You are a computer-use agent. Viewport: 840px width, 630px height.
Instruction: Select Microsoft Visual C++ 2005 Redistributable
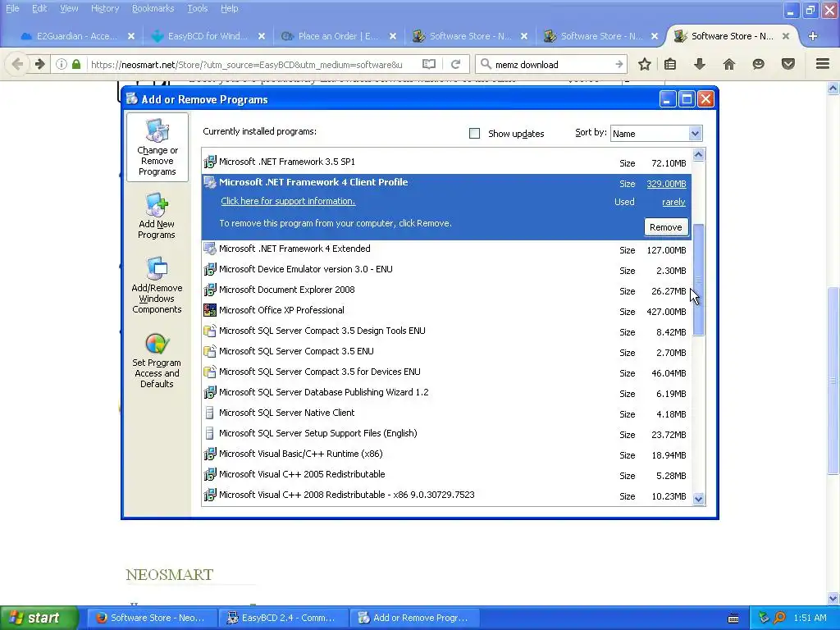446,475
